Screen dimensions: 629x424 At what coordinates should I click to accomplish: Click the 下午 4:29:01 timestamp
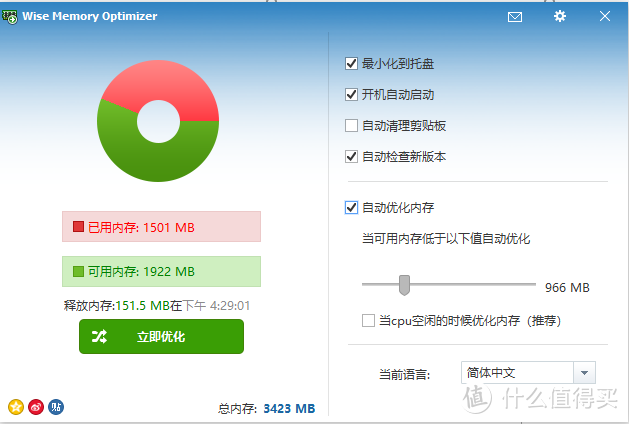[x=216, y=306]
